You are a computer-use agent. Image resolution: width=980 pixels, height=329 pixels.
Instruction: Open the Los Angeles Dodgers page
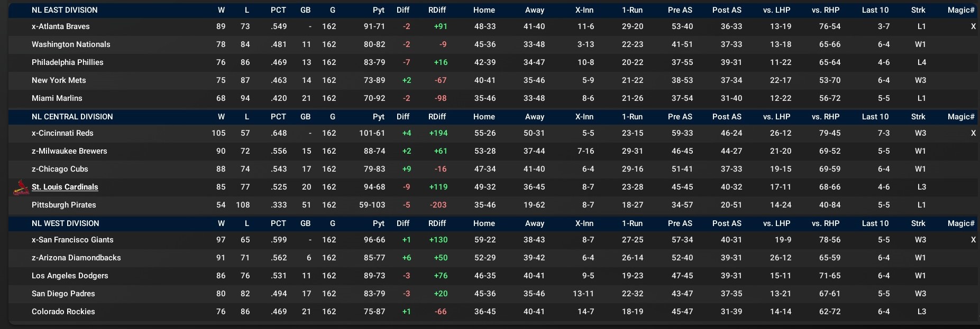(x=70, y=276)
